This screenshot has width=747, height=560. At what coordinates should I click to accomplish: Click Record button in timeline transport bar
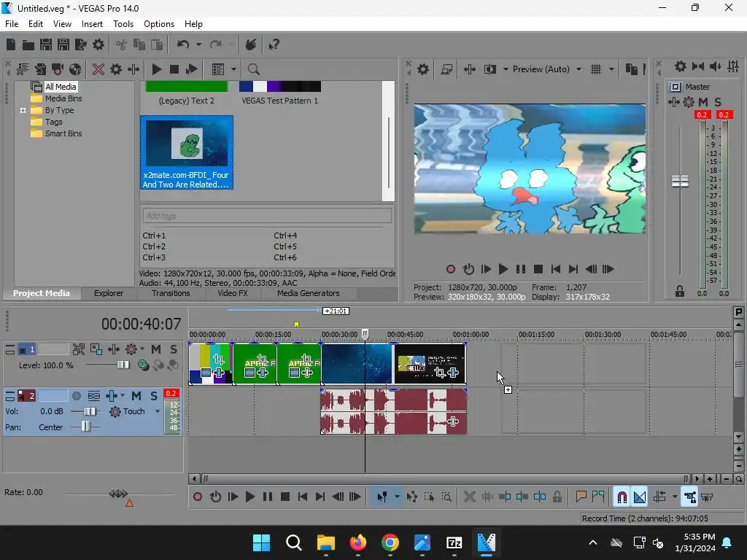click(x=197, y=497)
